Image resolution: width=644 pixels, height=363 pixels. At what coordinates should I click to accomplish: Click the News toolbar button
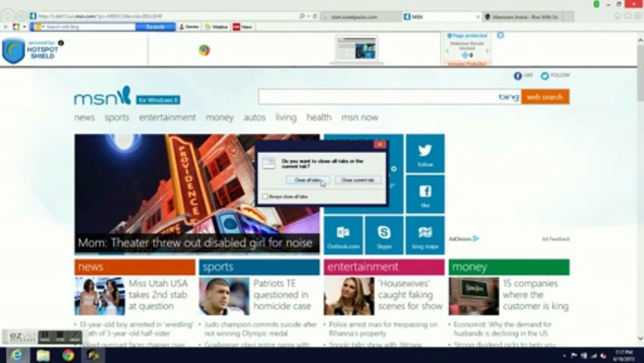pyautogui.click(x=243, y=27)
